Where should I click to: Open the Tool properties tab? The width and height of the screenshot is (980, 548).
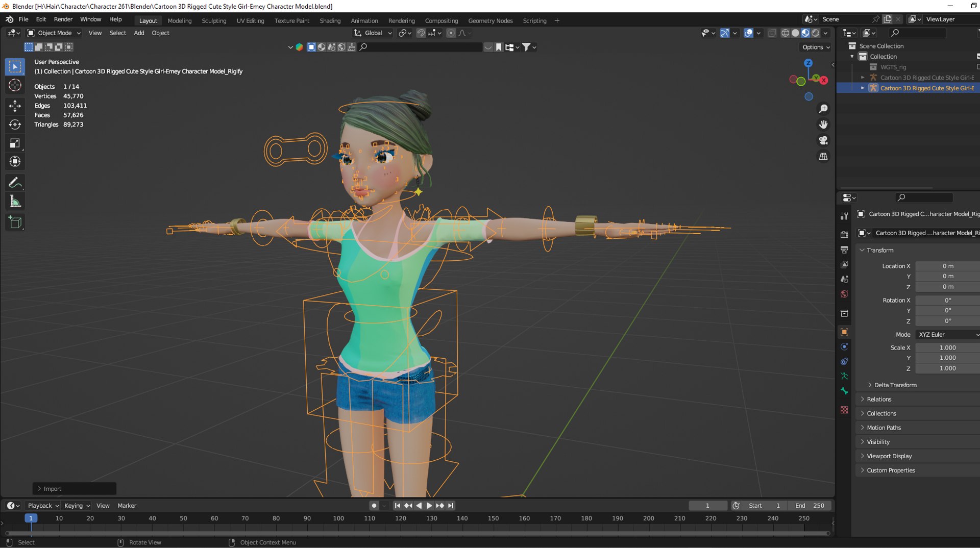pos(844,216)
